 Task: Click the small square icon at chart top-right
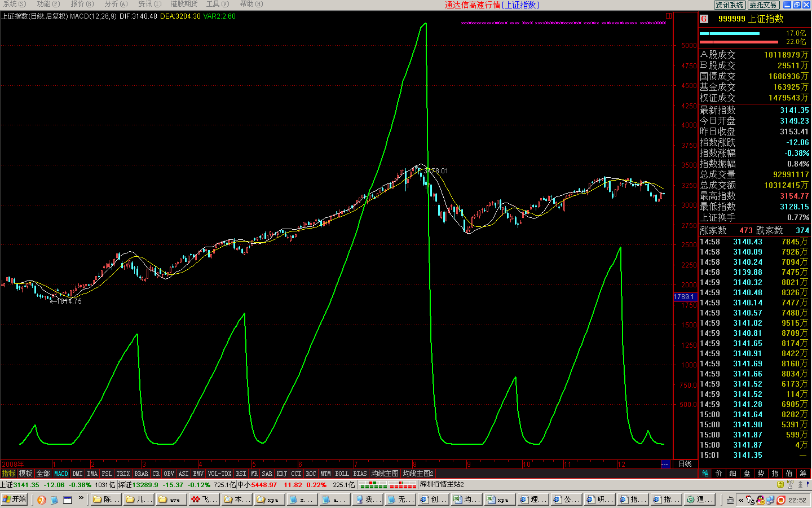(669, 16)
